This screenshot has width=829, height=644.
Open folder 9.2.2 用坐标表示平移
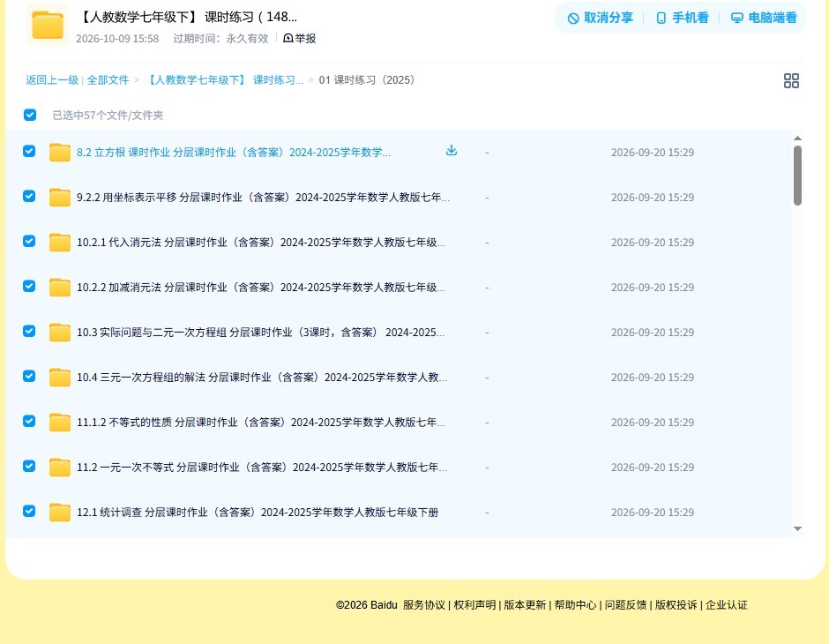tap(264, 198)
